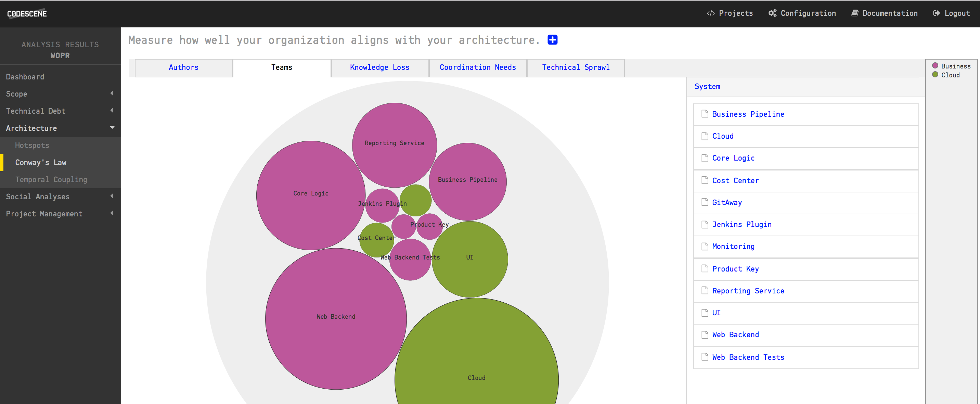Click the Projects link in header

click(x=730, y=13)
